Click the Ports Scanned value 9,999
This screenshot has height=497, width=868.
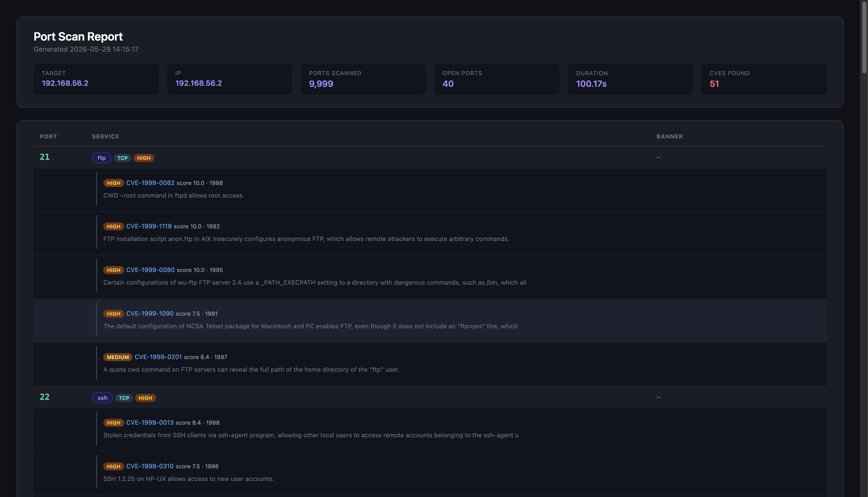tap(321, 84)
